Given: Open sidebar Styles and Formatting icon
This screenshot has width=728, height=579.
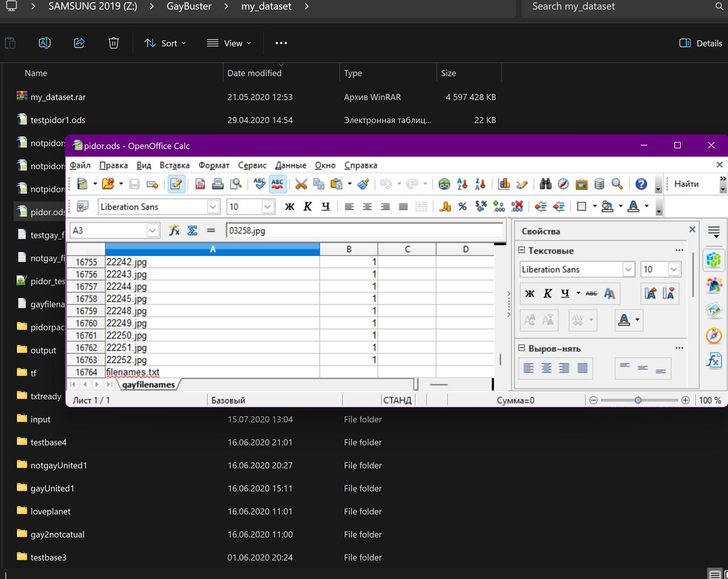Looking at the screenshot, I should pos(714,285).
